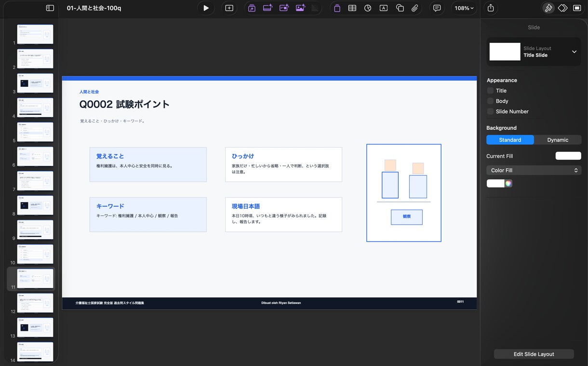Viewport: 588px width, 366px height.
Task: Click the document title 01-人間と社会-100q
Action: (94, 8)
